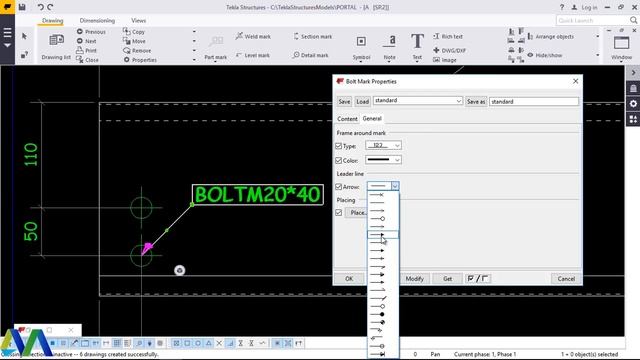Open the help question mark
640x360 pixels.
click(562, 7)
